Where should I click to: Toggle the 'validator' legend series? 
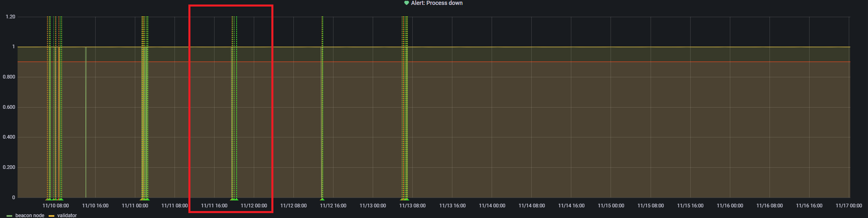(x=67, y=215)
